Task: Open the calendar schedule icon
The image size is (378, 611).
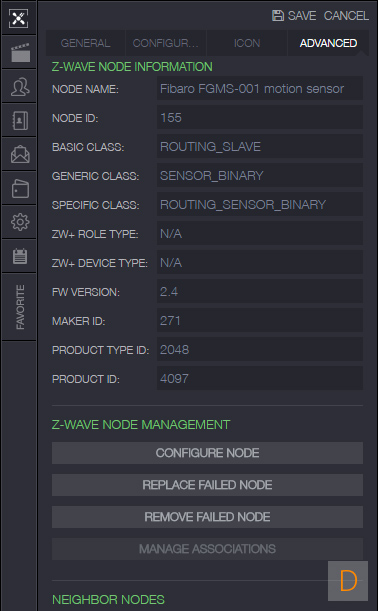Action: coord(19,256)
